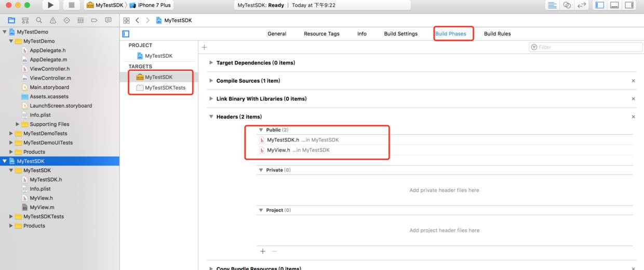
Task: Collapse the MyTestDemo project tree
Action: (5, 32)
